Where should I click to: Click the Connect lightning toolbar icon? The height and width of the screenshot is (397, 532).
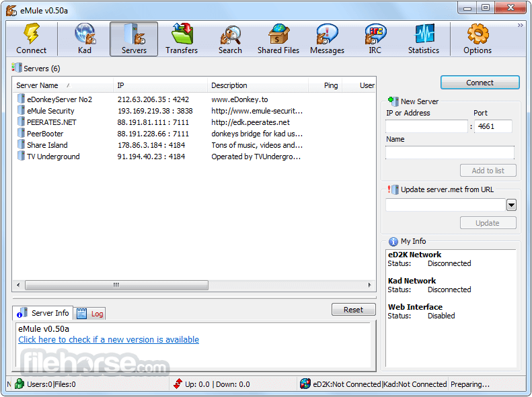click(x=31, y=34)
